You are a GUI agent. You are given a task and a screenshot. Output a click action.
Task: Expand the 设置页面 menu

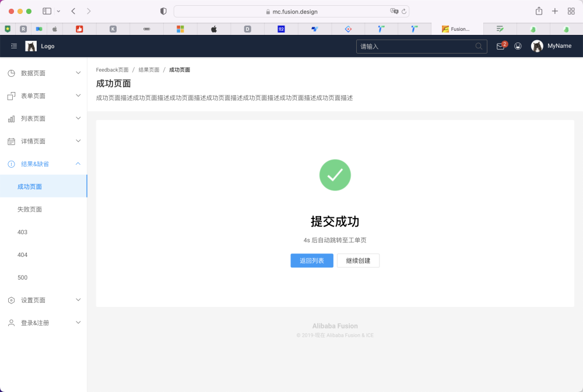[78, 300]
